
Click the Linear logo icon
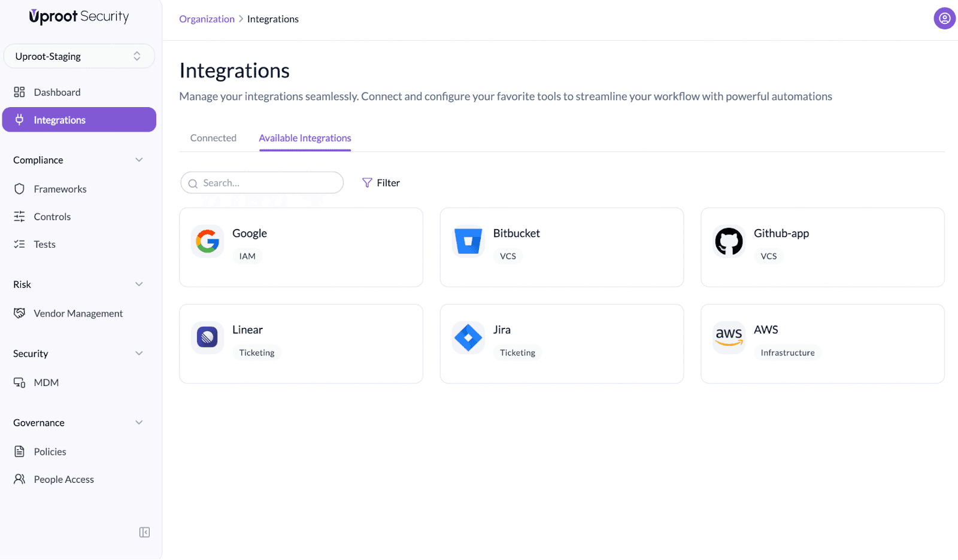click(207, 337)
